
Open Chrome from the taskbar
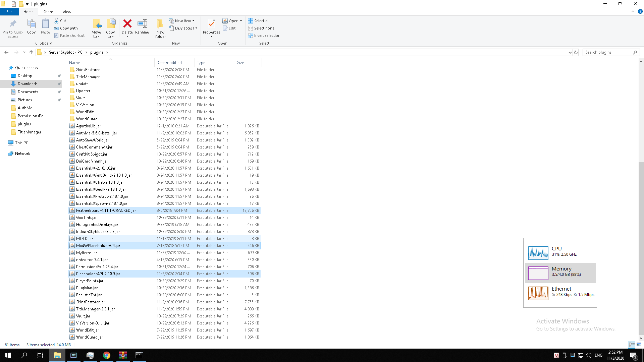pos(106,355)
